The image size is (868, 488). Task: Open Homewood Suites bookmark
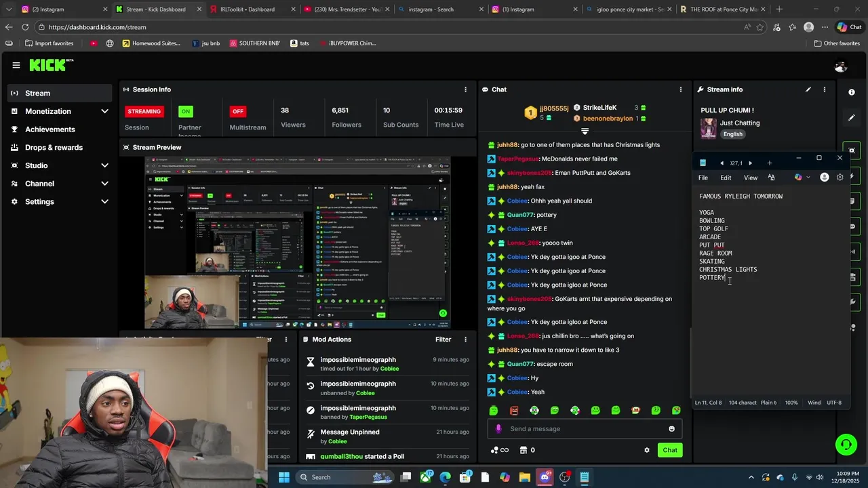[x=151, y=43]
